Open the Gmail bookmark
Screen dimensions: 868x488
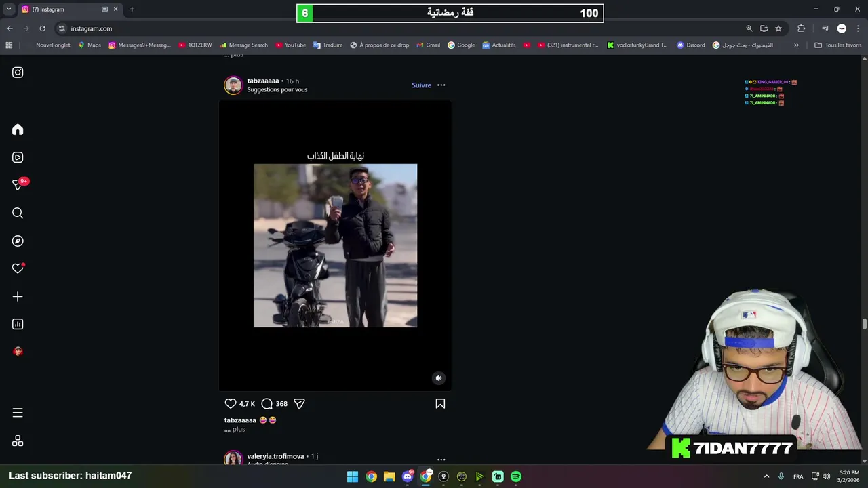coord(428,45)
